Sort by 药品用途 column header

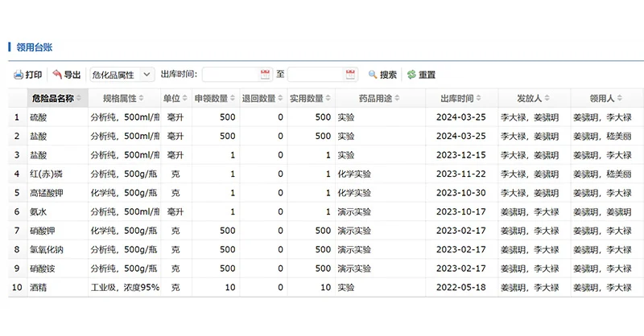374,98
